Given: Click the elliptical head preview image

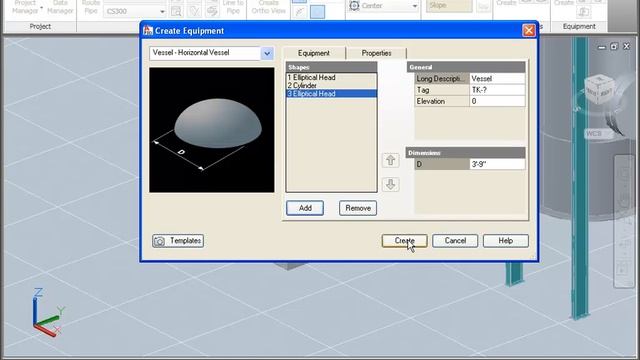Looking at the screenshot, I should (x=212, y=130).
